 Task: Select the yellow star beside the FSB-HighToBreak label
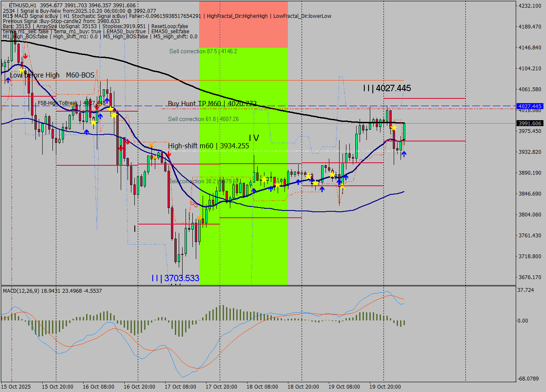click(110, 109)
